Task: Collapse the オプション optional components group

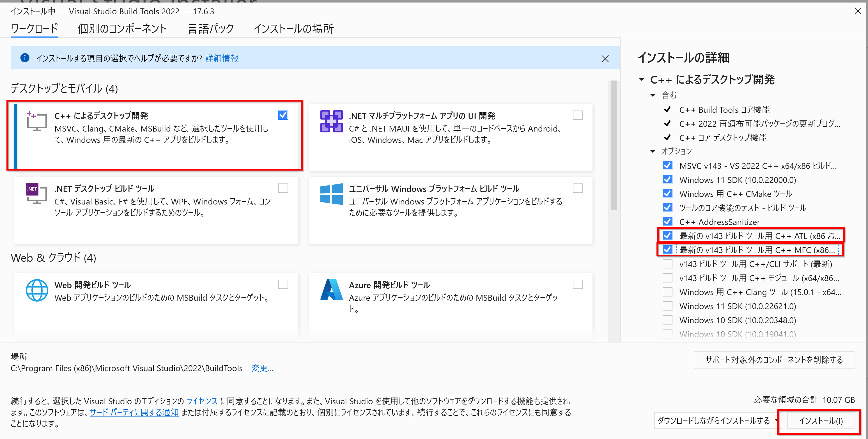Action: point(653,151)
